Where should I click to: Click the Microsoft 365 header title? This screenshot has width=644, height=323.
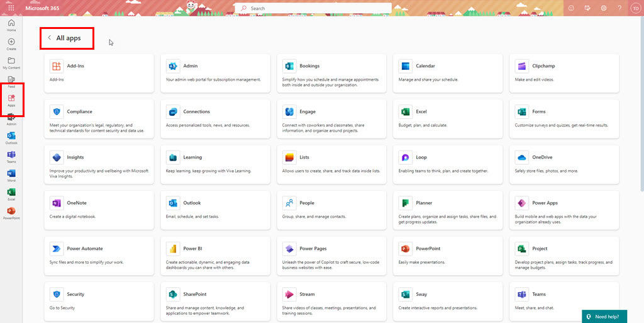[42, 8]
